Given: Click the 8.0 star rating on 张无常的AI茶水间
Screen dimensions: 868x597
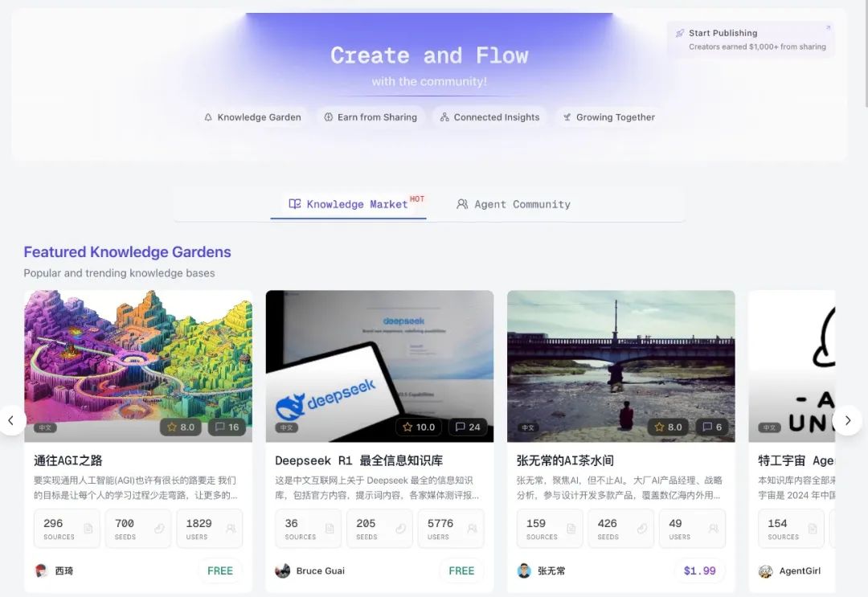Looking at the screenshot, I should pos(668,427).
